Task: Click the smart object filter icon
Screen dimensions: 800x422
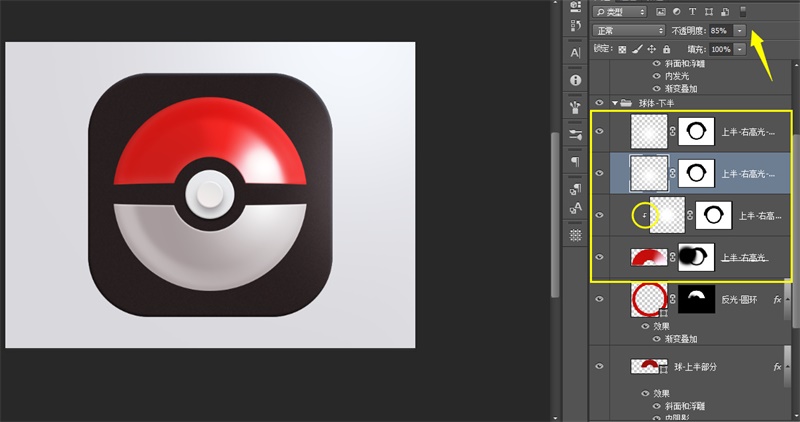Action: 725,12
